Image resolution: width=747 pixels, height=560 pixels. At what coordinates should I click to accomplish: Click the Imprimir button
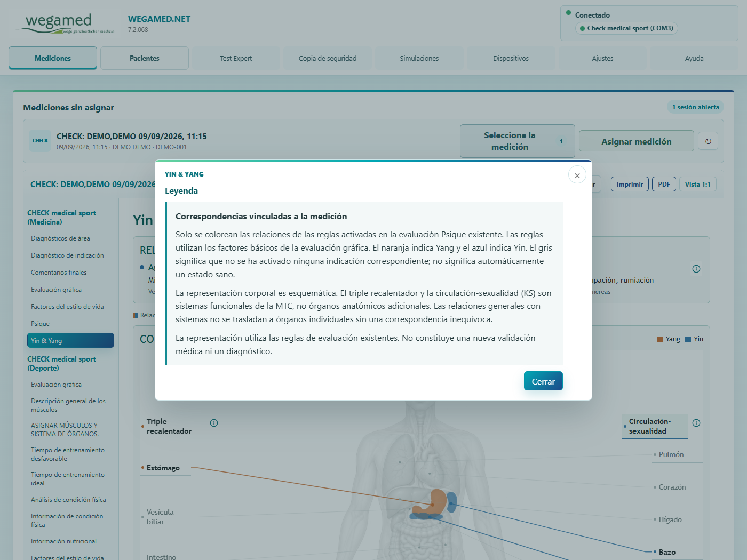coord(630,184)
